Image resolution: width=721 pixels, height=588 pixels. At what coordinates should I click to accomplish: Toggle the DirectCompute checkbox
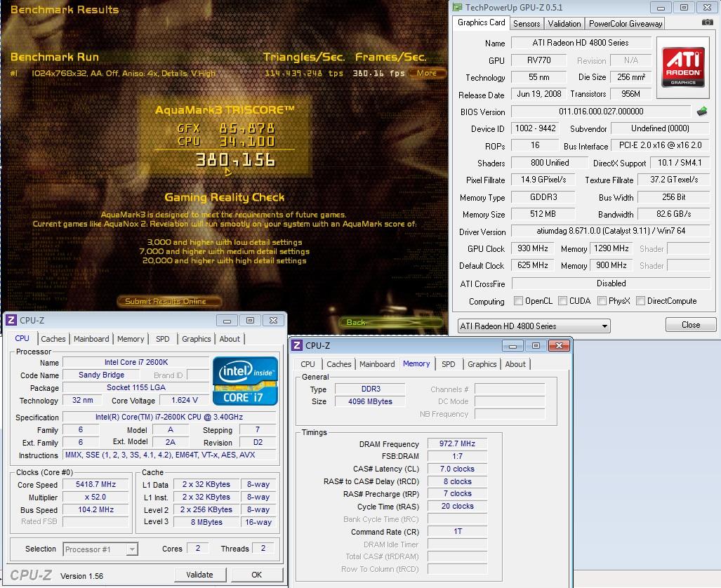point(640,301)
